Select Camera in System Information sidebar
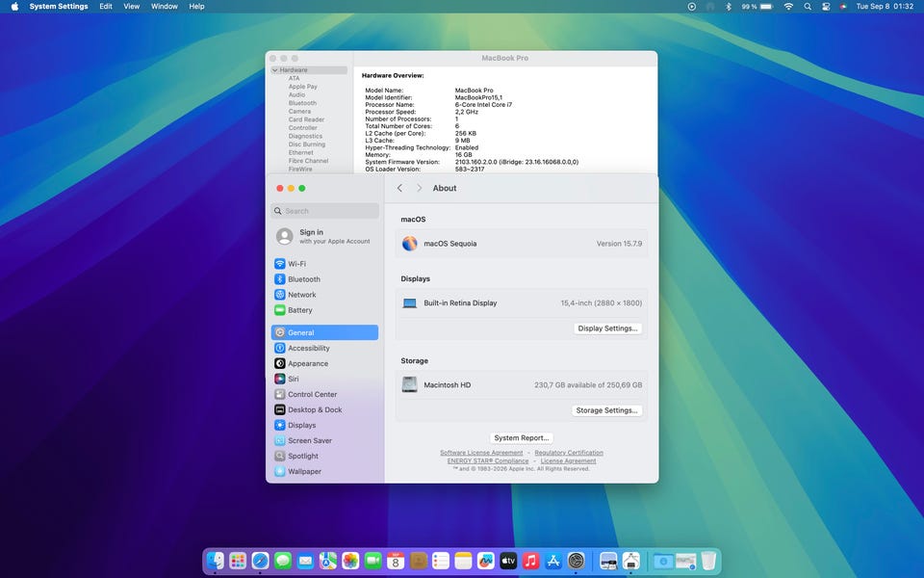This screenshot has width=924, height=578. point(299,112)
